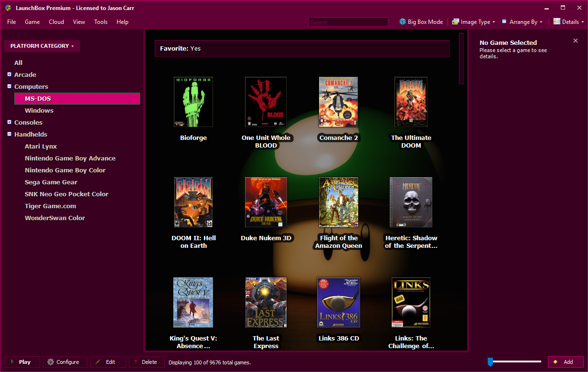Click the Edit pencil icon
Image resolution: width=588 pixels, height=372 pixels.
[98, 362]
